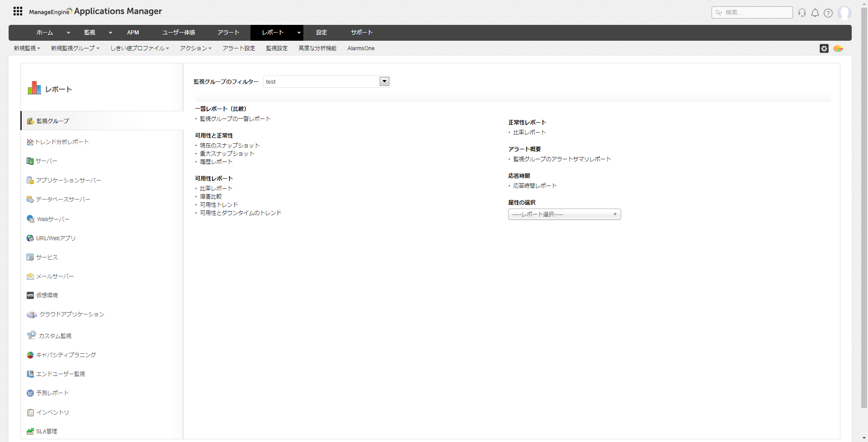Open the レポート選択 attribute dropdown
868x442 pixels.
pyautogui.click(x=565, y=214)
